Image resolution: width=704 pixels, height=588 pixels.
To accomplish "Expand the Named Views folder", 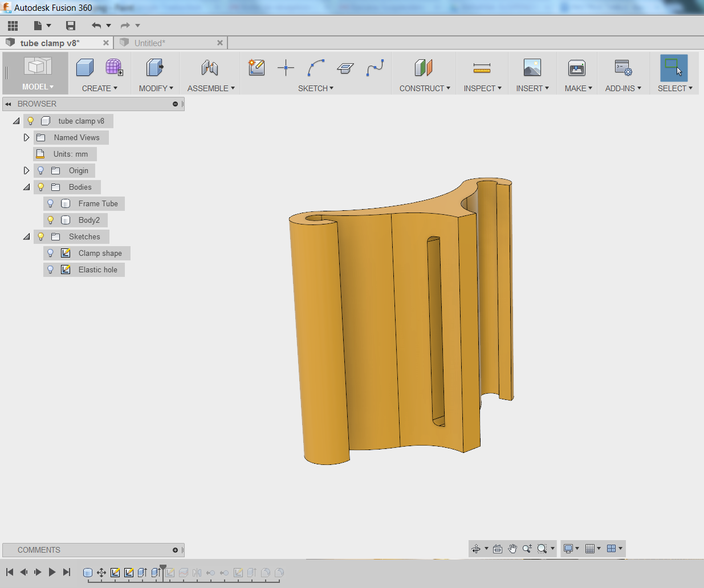I will click(26, 137).
